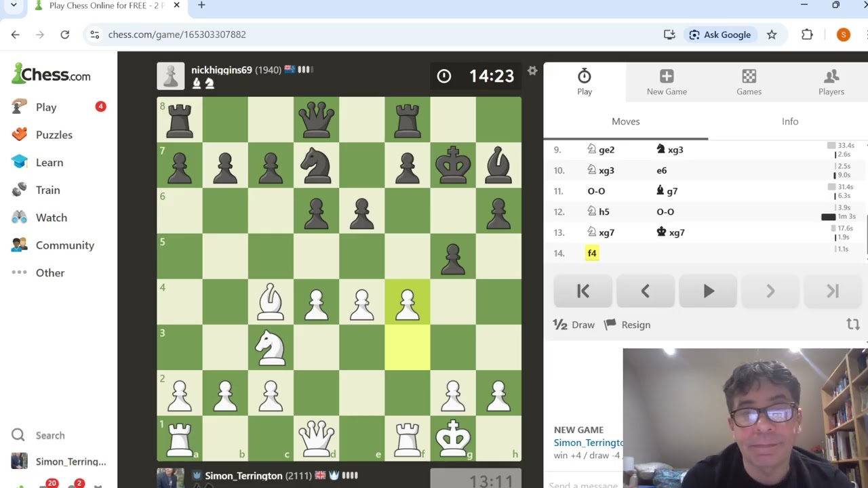
Task: Select the white rook on a1
Action: [180, 438]
